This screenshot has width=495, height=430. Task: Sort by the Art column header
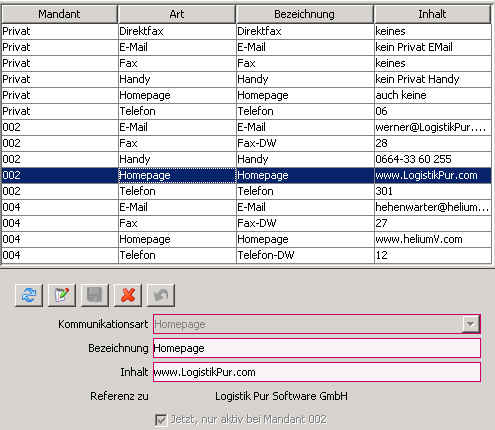click(x=177, y=14)
